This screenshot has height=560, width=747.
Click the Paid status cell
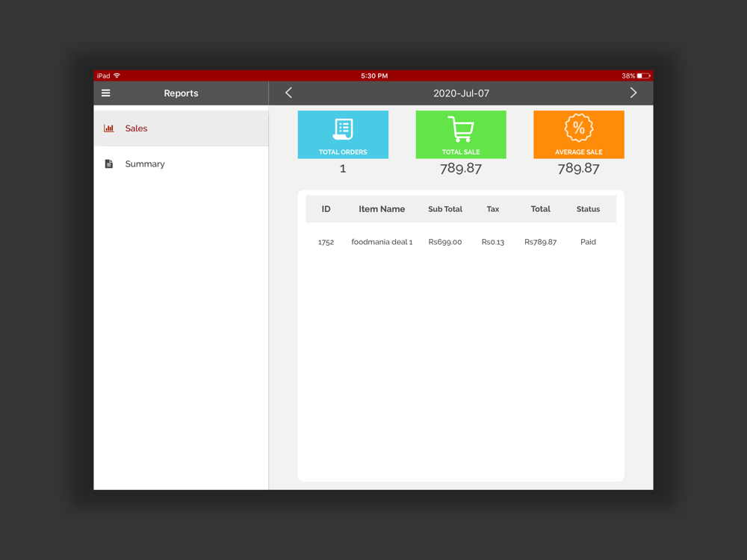pos(588,242)
